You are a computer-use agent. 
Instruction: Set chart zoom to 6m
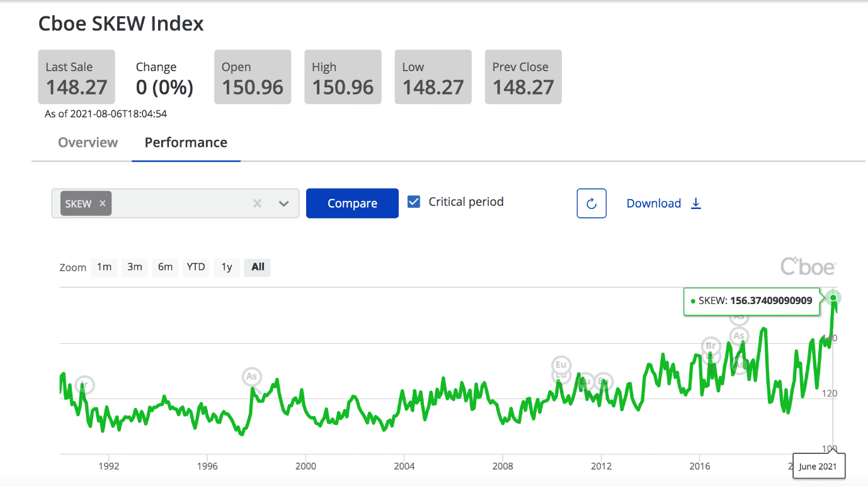[x=165, y=267]
